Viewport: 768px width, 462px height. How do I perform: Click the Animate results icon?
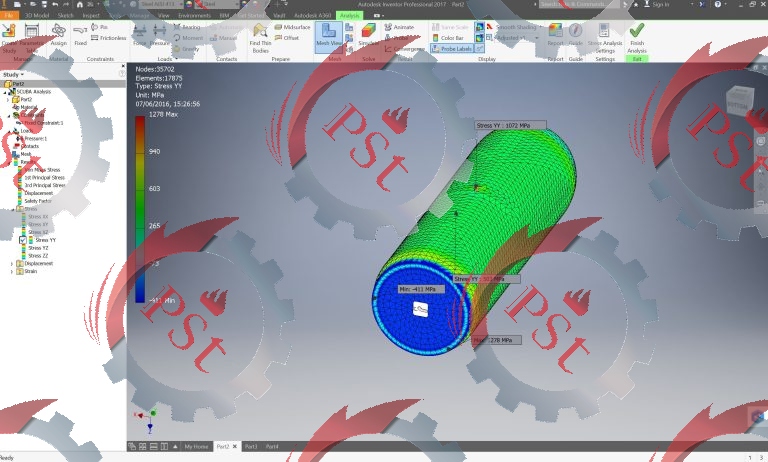(x=401, y=27)
